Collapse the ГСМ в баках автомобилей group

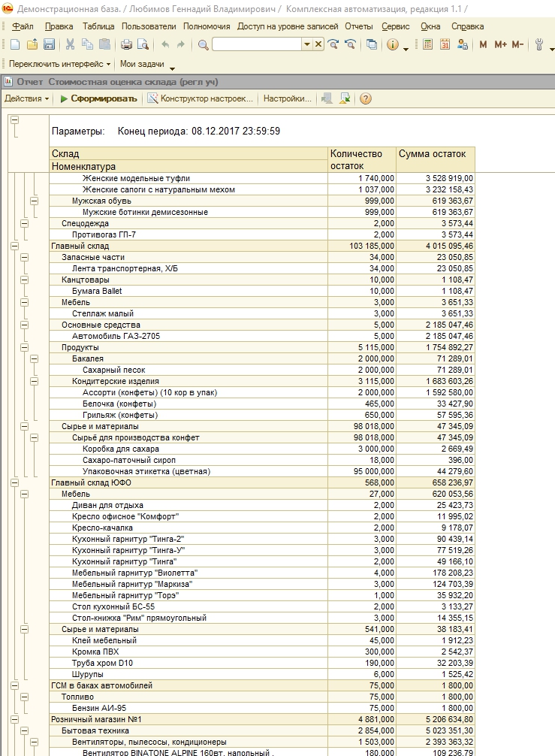pyautogui.click(x=14, y=685)
